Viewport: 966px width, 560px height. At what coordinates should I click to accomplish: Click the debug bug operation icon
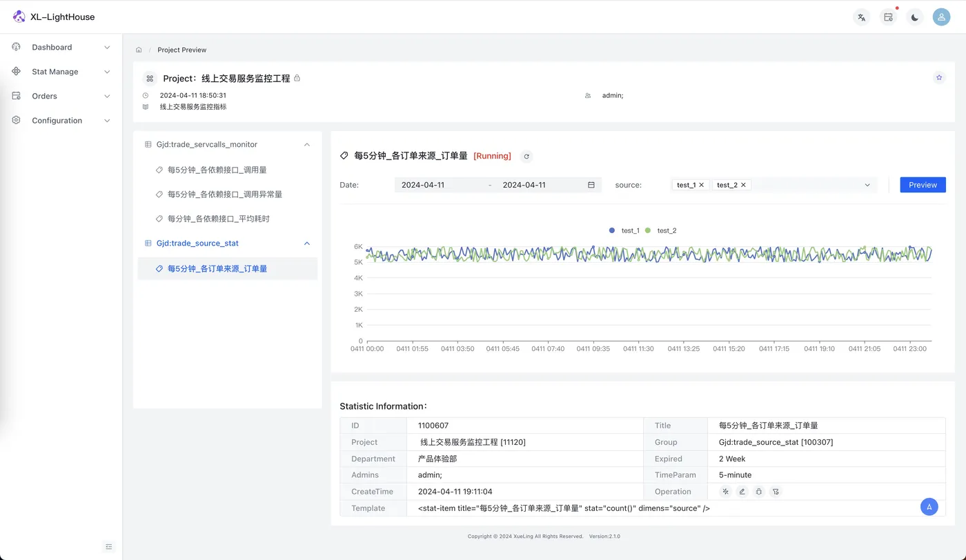(x=759, y=492)
